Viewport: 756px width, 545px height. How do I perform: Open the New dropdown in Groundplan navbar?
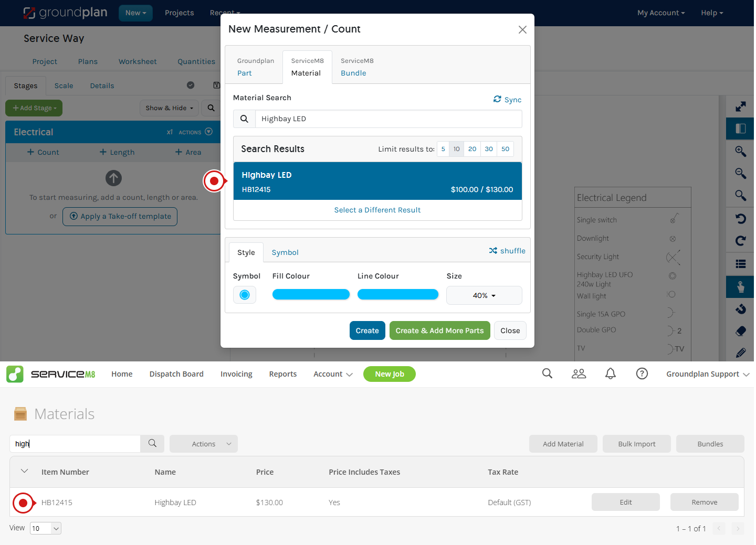[x=135, y=13]
